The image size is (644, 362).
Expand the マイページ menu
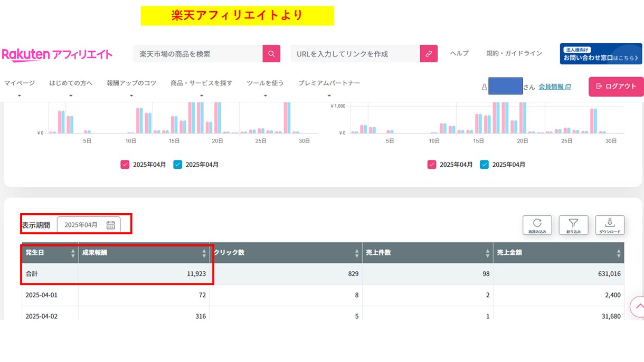[20, 83]
